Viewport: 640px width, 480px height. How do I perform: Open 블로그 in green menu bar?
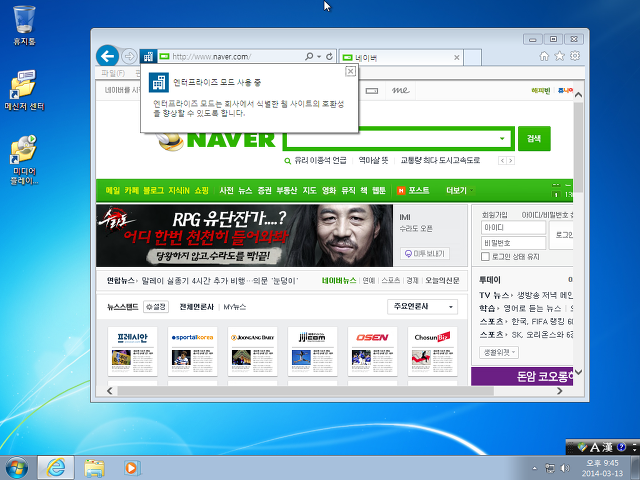click(153, 190)
